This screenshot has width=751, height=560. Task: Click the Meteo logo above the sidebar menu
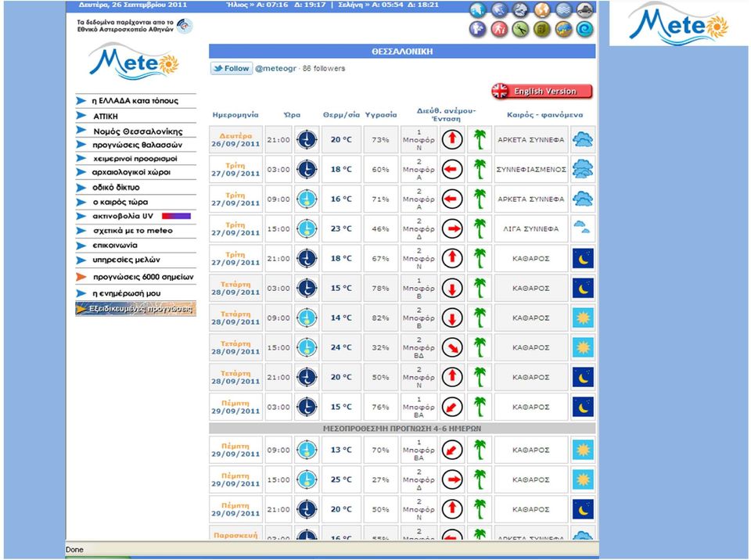click(134, 61)
